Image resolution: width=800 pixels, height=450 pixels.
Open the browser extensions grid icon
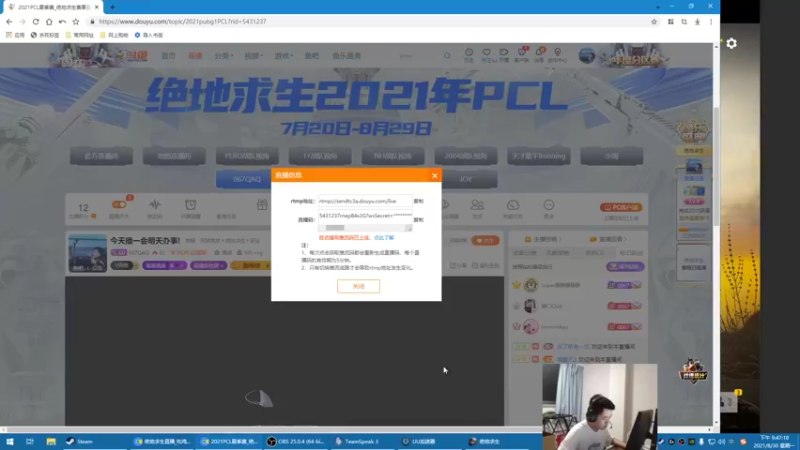point(670,21)
